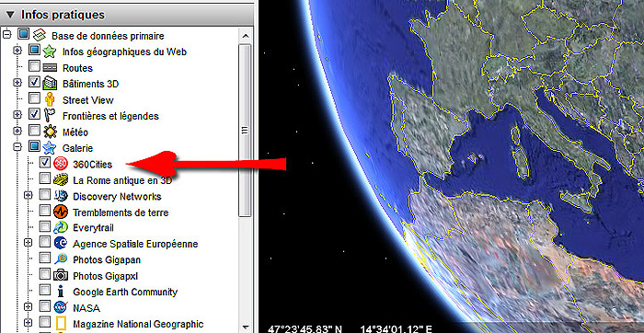Click the Base de données primaire layers icon
The image size is (644, 333).
40,35
